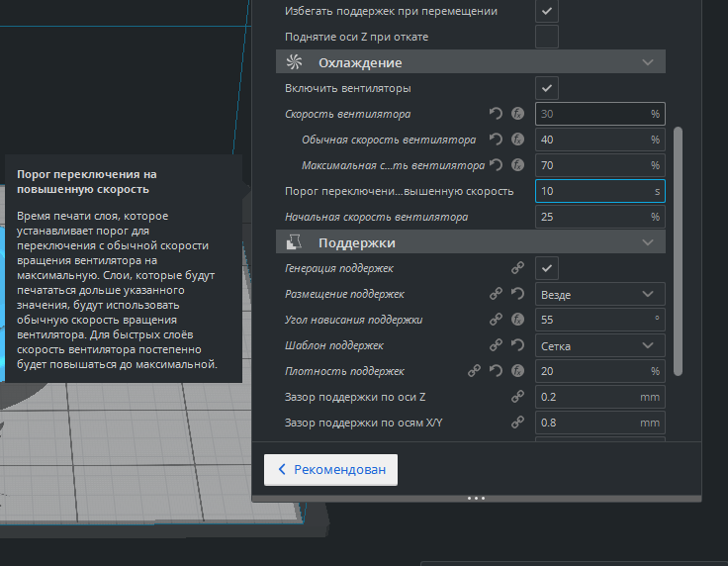Edit Зазор поддержки по осям X/Y value
The width and height of the screenshot is (728, 566).
(x=599, y=423)
